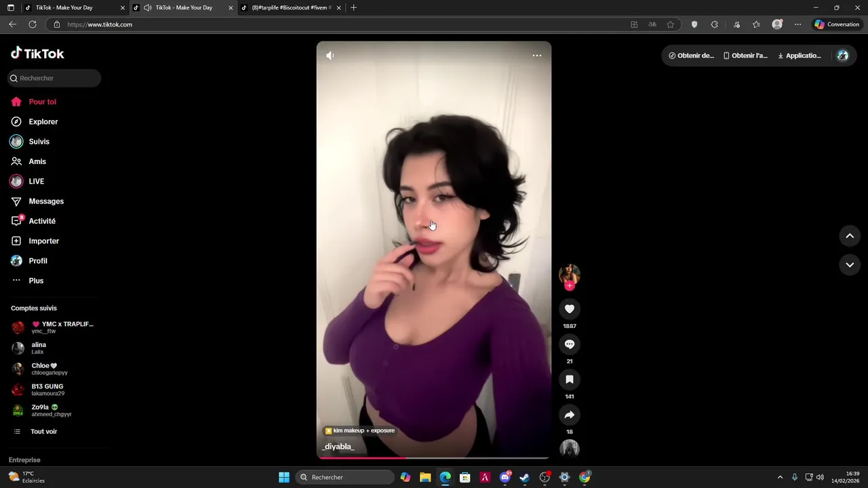
Task: Open the Extensions puzzle icon
Action: 714,24
